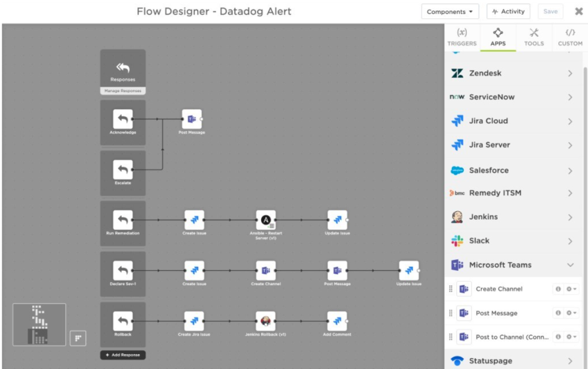Image resolution: width=588 pixels, height=369 pixels.
Task: Open the Jenkins Rollback node
Action: tap(265, 321)
